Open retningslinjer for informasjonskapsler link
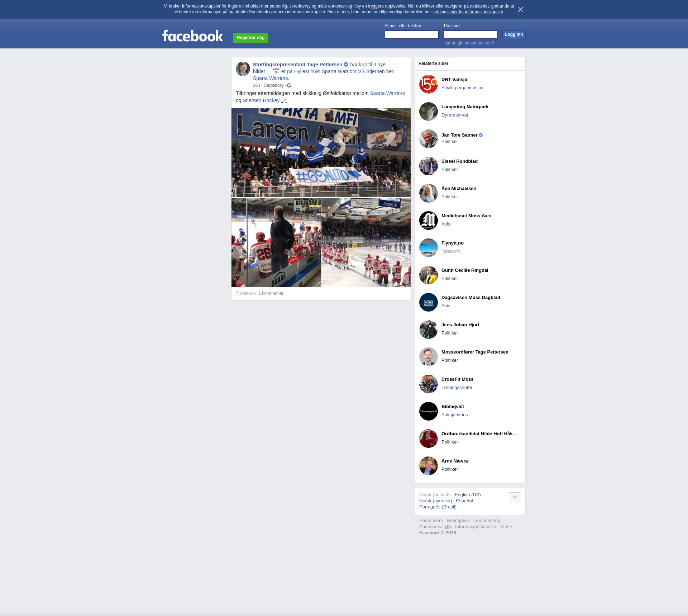 click(x=468, y=12)
